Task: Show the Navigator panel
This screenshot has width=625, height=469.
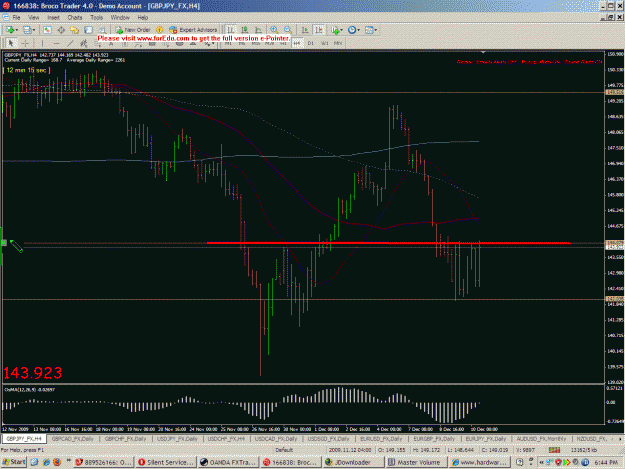Action: (x=75, y=30)
